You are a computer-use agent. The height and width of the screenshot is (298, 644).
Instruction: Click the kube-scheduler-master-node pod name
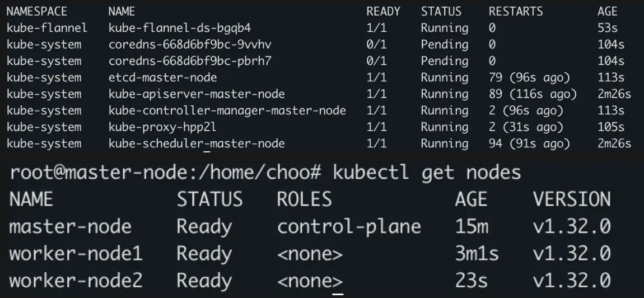(197, 143)
